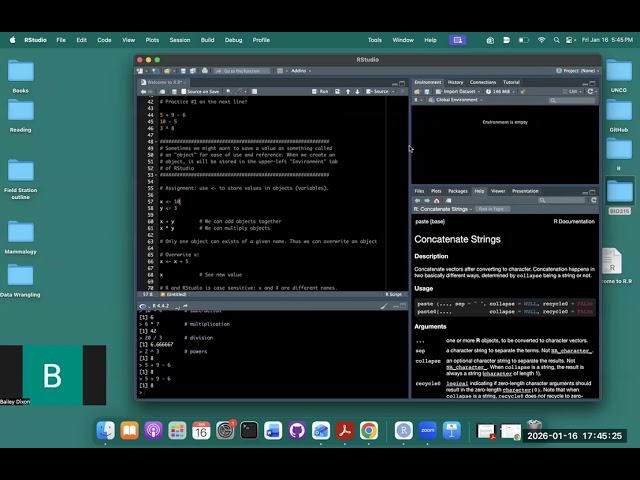The image size is (640, 480).
Task: Click the New File icon in RStudio toolbar
Action: click(140, 71)
